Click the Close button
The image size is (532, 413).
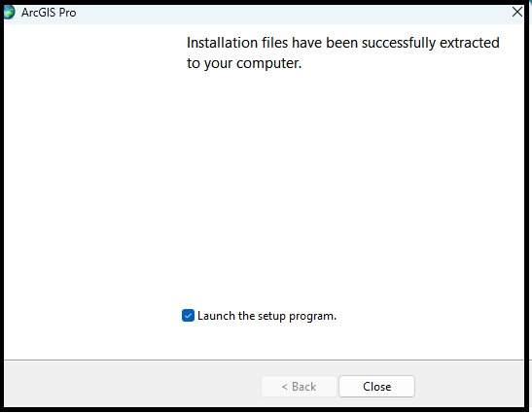pos(376,386)
